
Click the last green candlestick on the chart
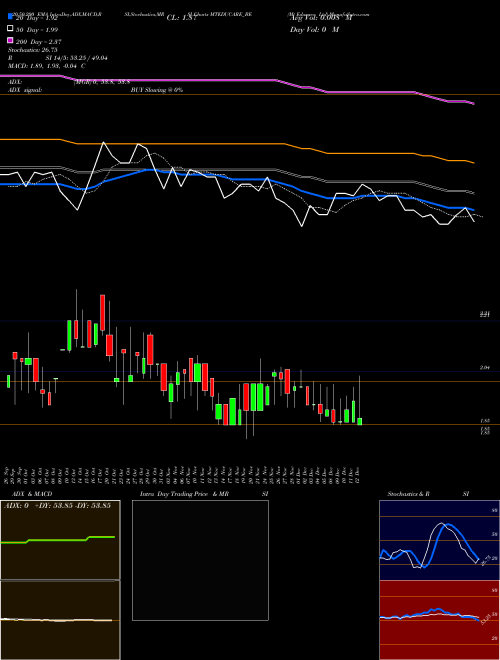click(x=359, y=421)
